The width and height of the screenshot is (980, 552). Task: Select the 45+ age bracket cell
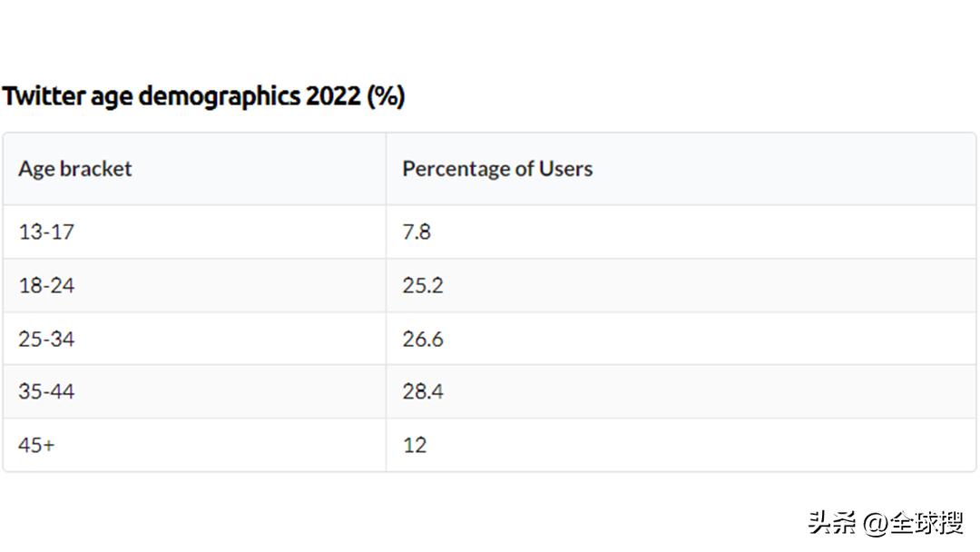click(36, 445)
